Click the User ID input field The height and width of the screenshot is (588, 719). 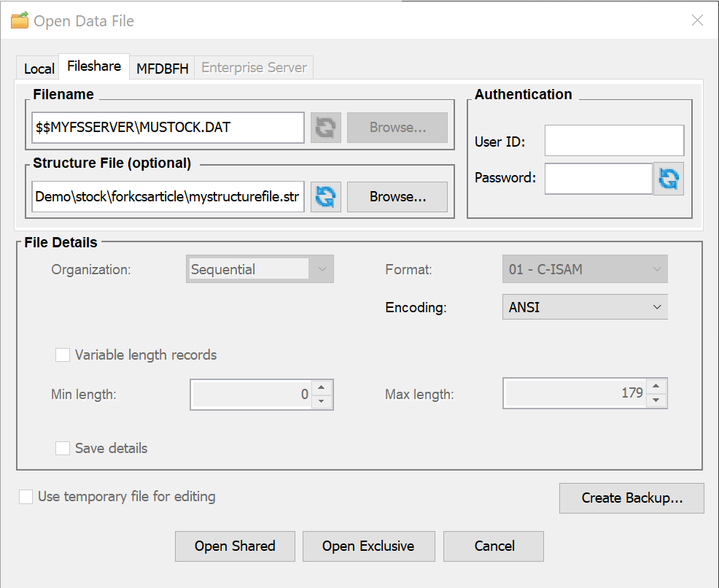point(614,140)
